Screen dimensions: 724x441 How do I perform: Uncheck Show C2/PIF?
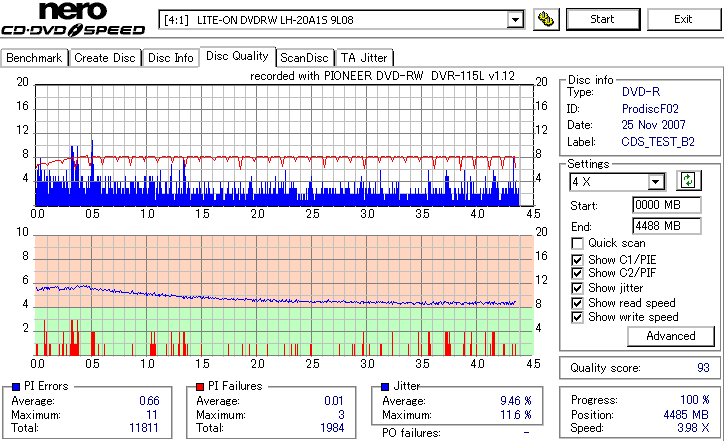[577, 273]
